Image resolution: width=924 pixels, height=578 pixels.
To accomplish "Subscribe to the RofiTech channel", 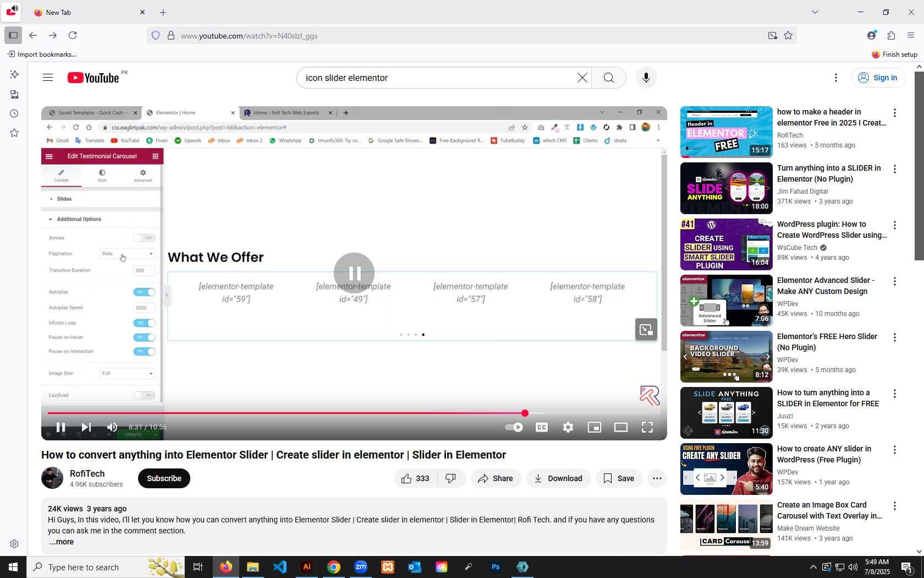I will (x=164, y=478).
